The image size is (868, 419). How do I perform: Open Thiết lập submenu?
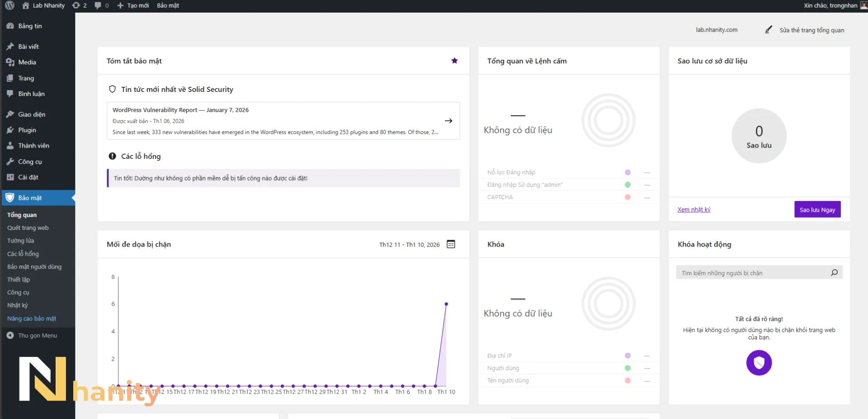(19, 280)
